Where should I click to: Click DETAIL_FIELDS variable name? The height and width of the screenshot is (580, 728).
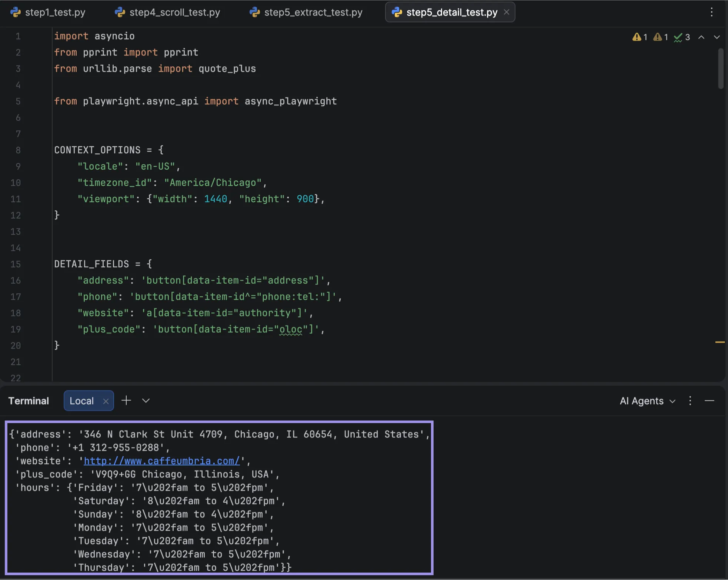[91, 264]
